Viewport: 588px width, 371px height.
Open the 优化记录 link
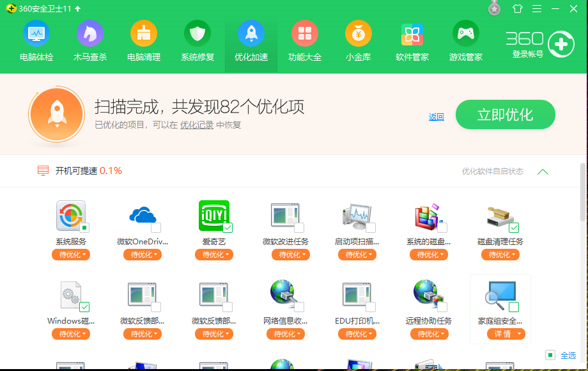point(196,125)
